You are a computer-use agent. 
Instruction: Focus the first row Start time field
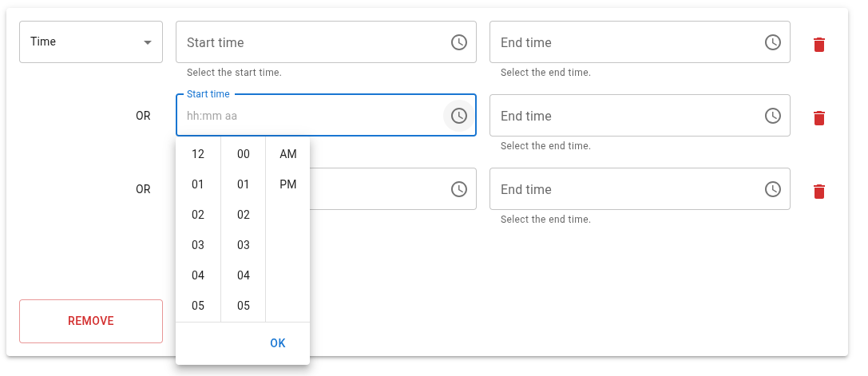coord(311,42)
